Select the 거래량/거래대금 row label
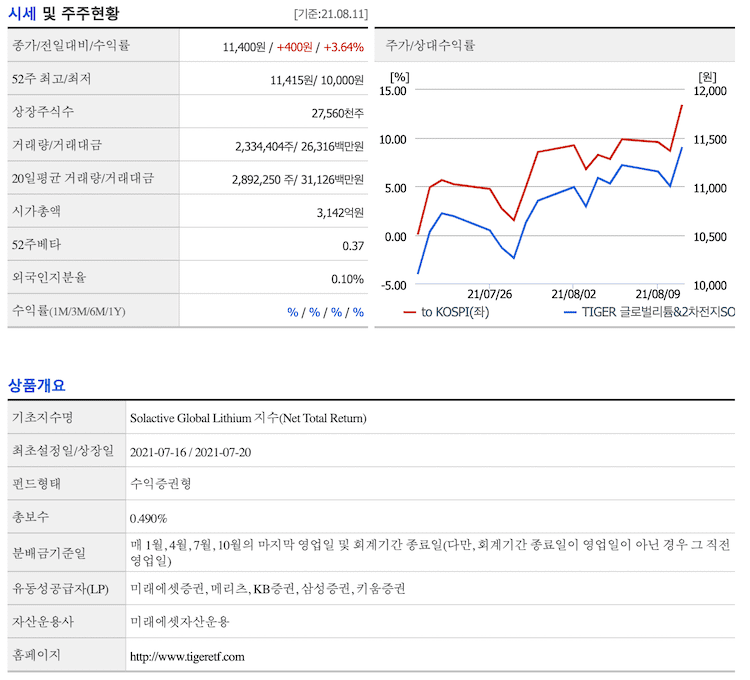 [57, 144]
